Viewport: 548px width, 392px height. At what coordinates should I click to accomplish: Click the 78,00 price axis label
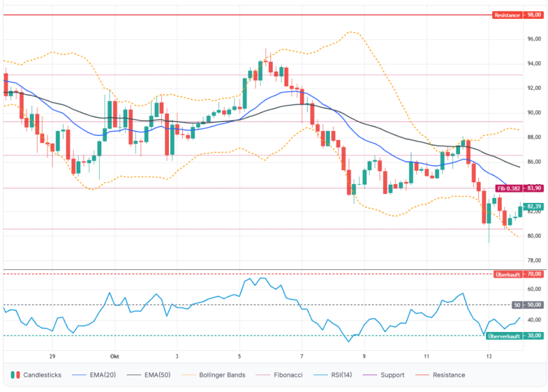tap(534, 260)
